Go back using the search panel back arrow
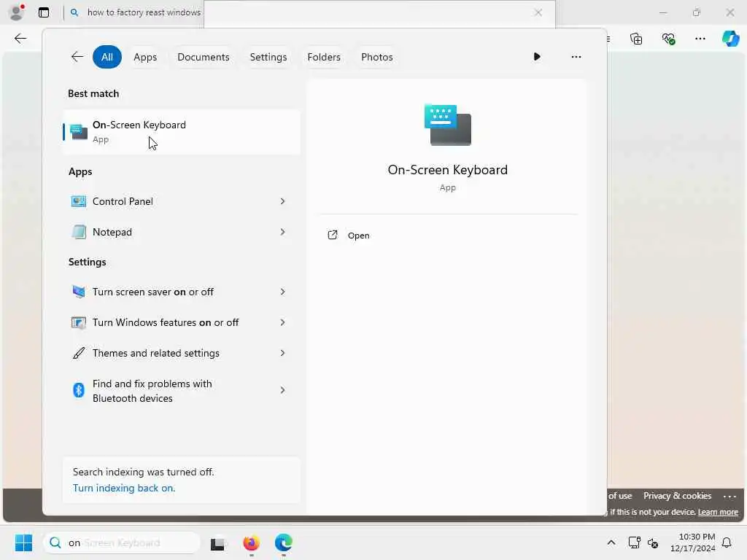The width and height of the screenshot is (747, 560). [77, 57]
